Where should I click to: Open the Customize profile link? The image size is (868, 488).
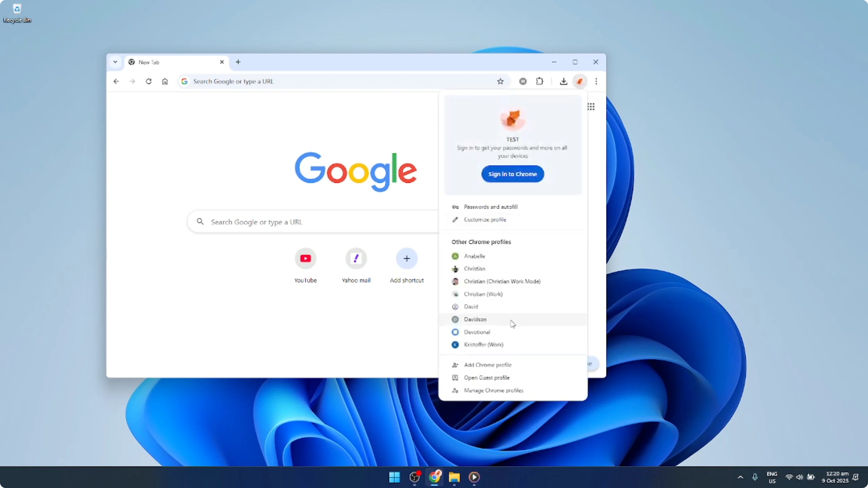click(x=485, y=219)
